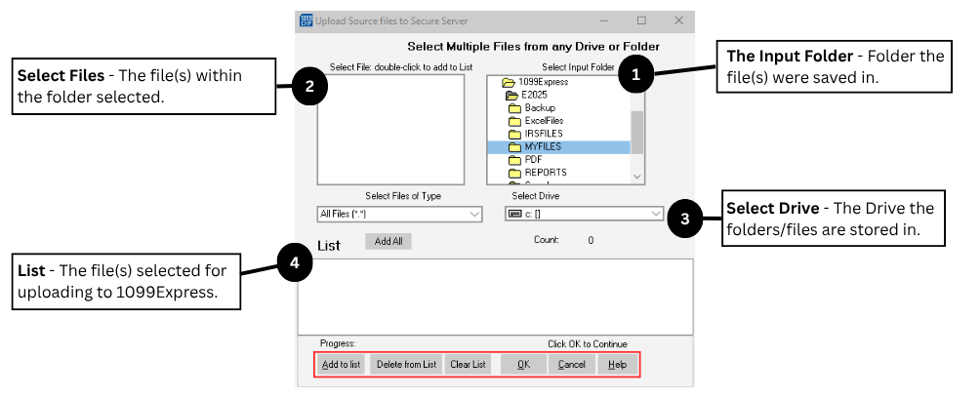The height and width of the screenshot is (398, 980).
Task: Maximize the Upload Source files window
Action: [x=641, y=21]
